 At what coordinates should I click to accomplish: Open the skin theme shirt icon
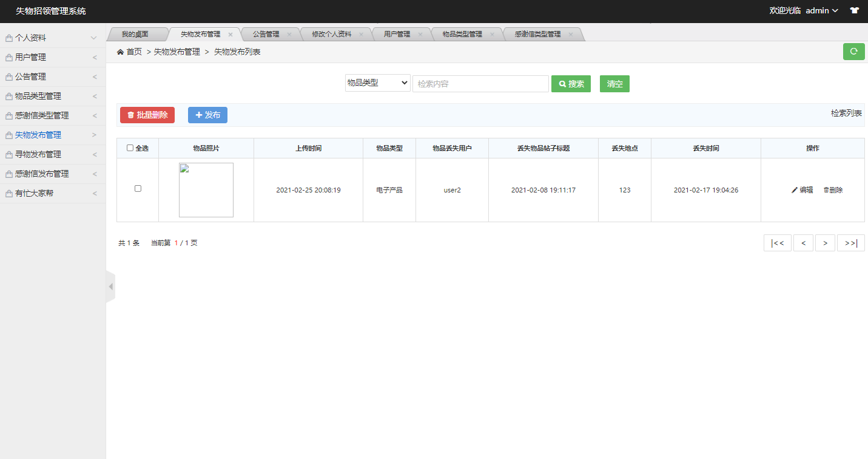click(x=854, y=10)
